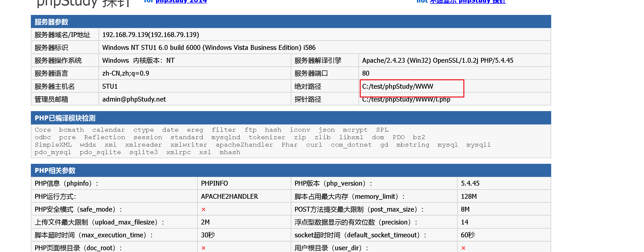Image resolution: width=644 pixels, height=252 pixels.
Task: Click the Apache/2.4.23 (Win32) OpenSSL engine value
Action: (438, 60)
